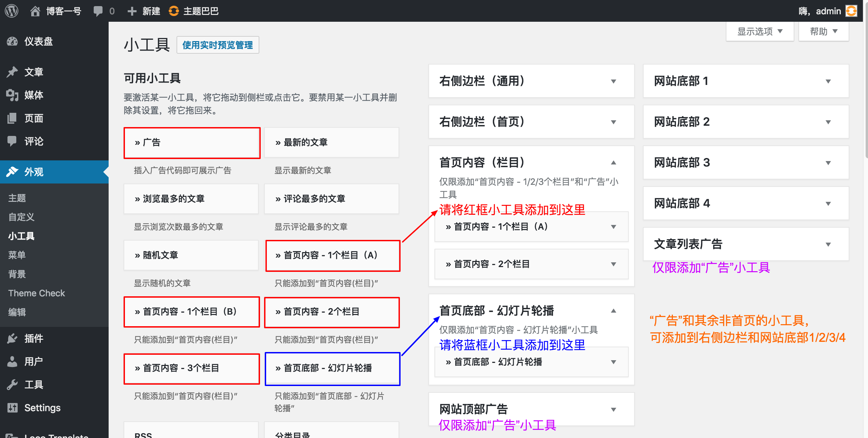Open the 帮助 help dropdown

(x=824, y=32)
